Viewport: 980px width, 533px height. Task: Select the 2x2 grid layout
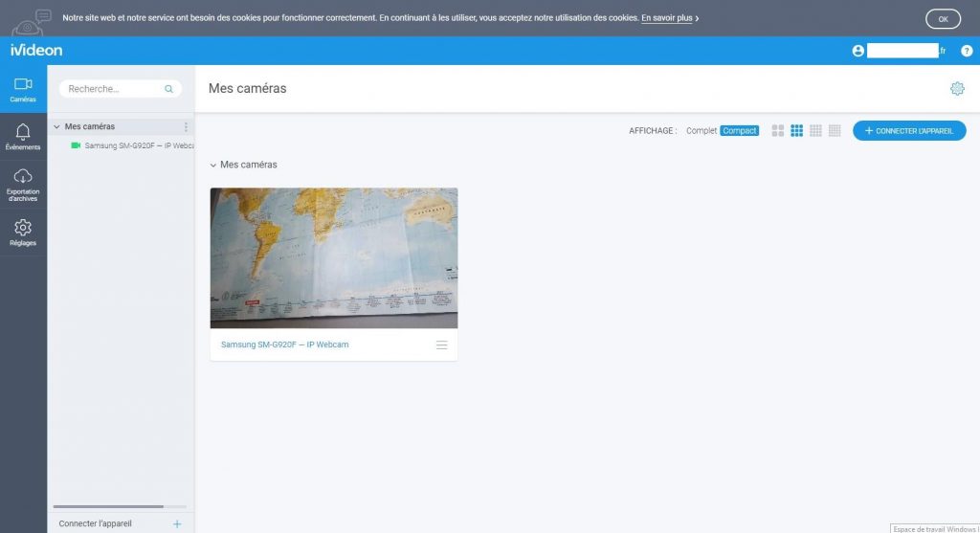click(x=778, y=131)
